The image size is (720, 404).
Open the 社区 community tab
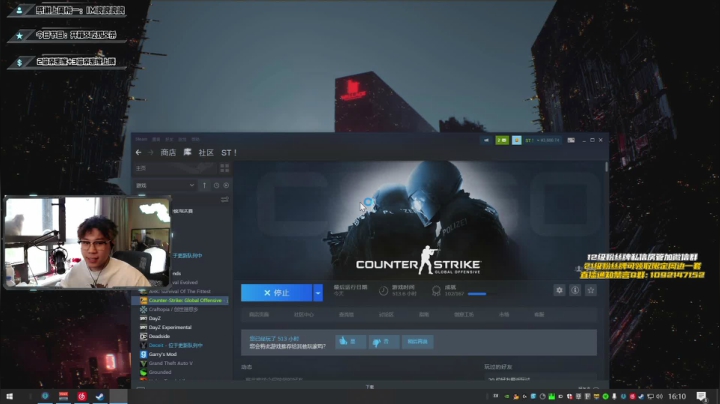pos(206,152)
